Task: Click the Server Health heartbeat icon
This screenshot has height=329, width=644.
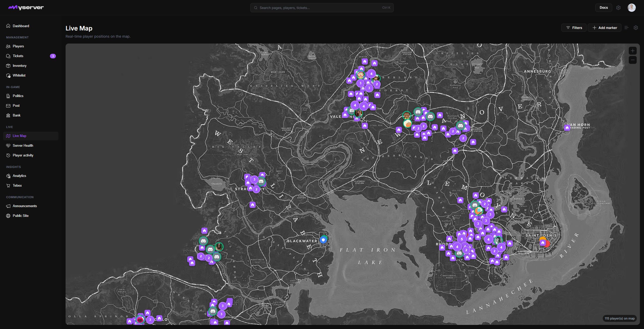Action: point(8,145)
